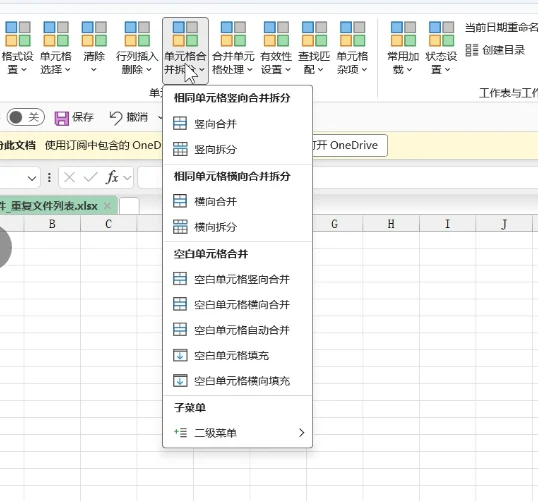Click the 撤消 label in quick toolbar
The width and height of the screenshot is (538, 501).
pyautogui.click(x=137, y=117)
